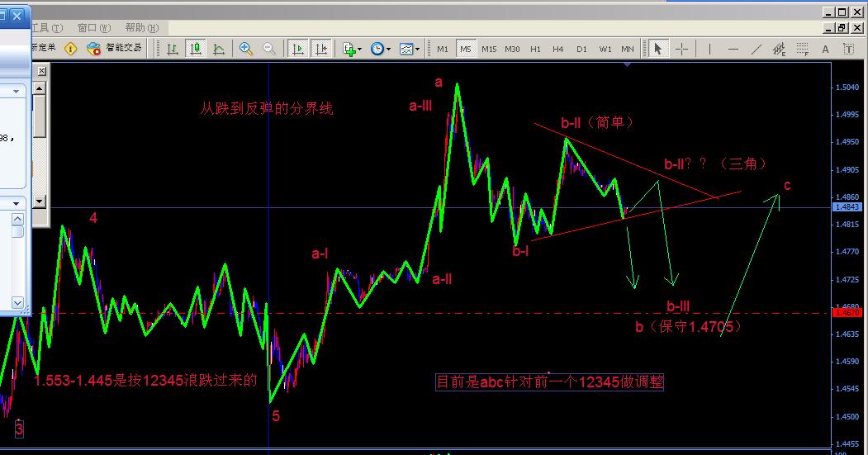Click the blue window scroll up chevron
The image size is (868, 455).
(x=17, y=219)
